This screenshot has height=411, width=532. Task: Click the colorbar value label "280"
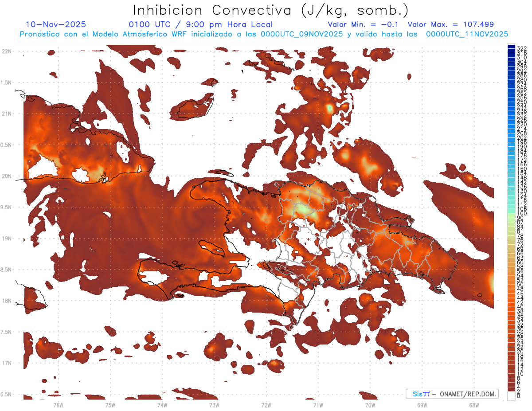[x=522, y=79]
